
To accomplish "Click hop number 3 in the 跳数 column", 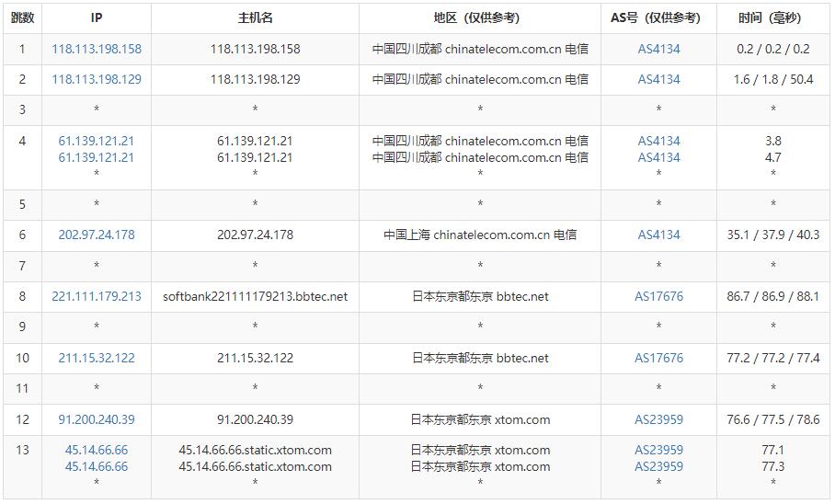I will click(x=22, y=110).
